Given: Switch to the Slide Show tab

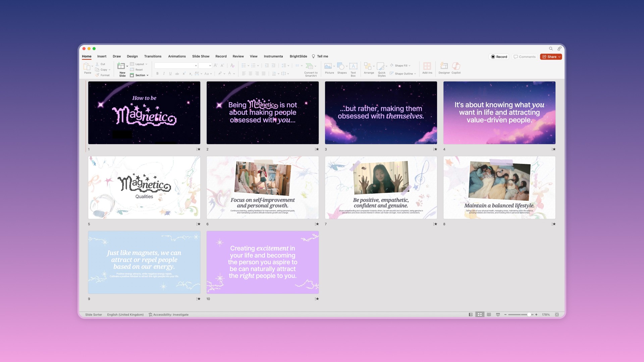Looking at the screenshot, I should point(201,56).
